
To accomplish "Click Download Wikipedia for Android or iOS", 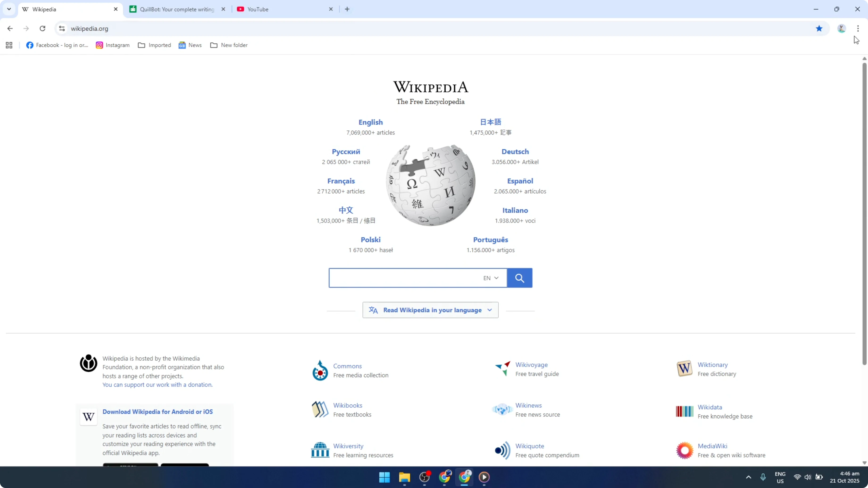I will (x=157, y=412).
